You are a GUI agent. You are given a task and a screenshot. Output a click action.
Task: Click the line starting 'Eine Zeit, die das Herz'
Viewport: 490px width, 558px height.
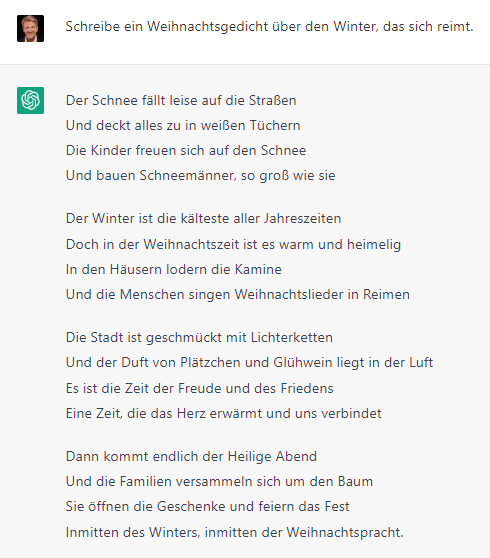223,413
